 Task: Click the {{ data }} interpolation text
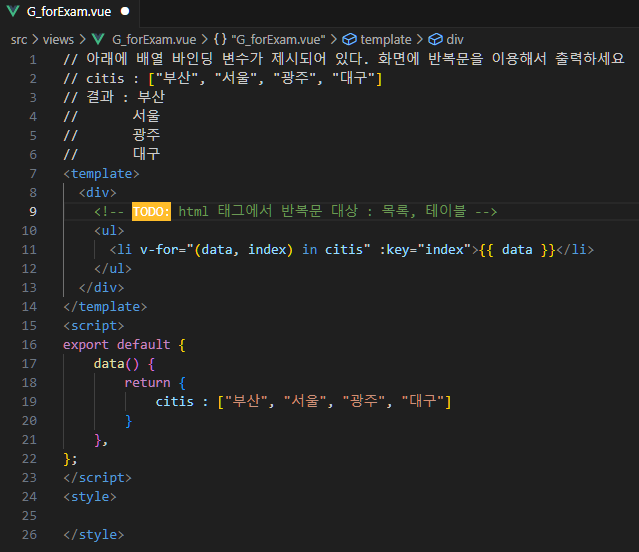tap(517, 249)
